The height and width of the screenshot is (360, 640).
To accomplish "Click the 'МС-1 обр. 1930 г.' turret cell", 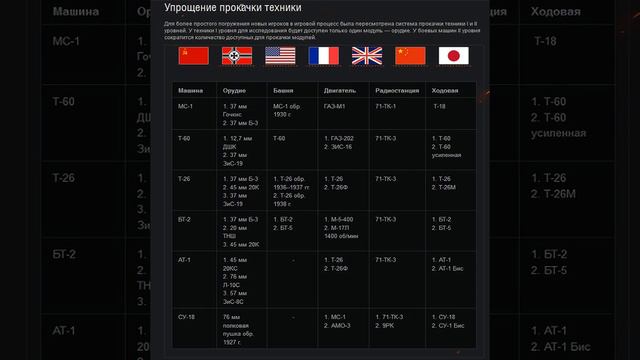I will tap(287, 110).
